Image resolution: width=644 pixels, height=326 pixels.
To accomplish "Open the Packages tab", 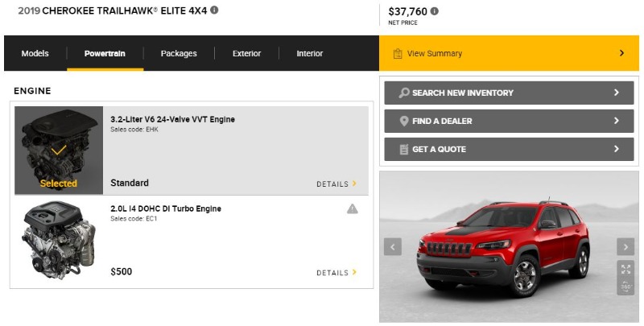I will coord(179,54).
